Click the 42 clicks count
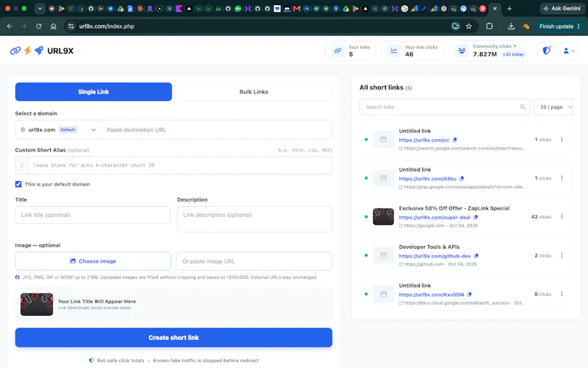Viewport: 588px width, 368px height. click(x=541, y=216)
